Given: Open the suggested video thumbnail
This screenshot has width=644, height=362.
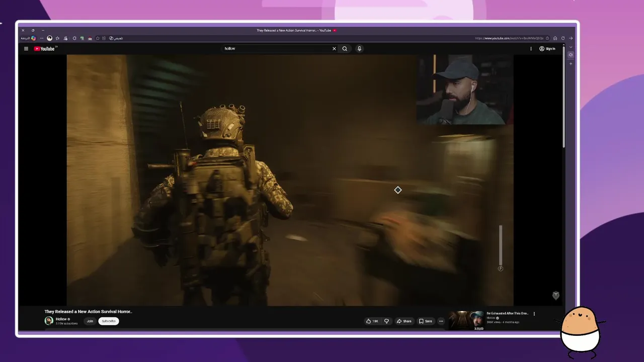Looking at the screenshot, I should pos(466,321).
